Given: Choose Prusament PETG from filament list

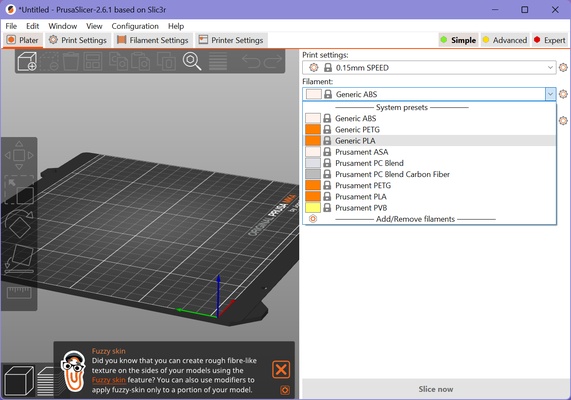Looking at the screenshot, I should pyautogui.click(x=429, y=185).
